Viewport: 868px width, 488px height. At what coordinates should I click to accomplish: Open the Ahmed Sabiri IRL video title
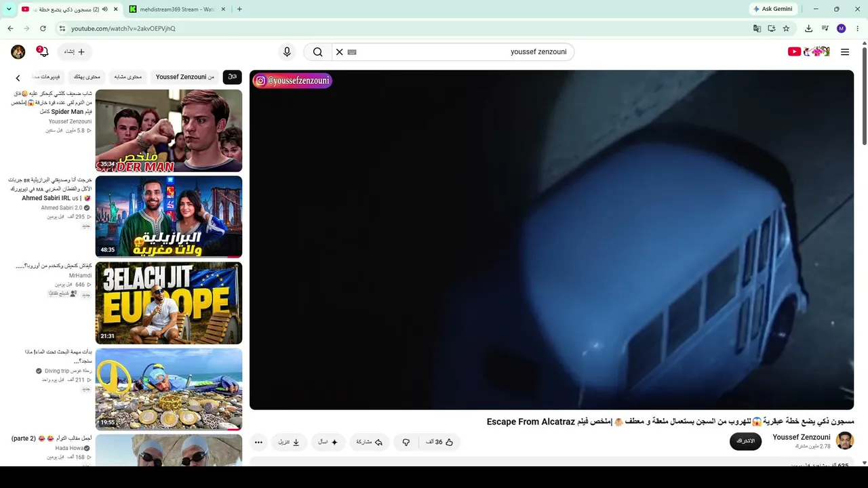pyautogui.click(x=50, y=189)
